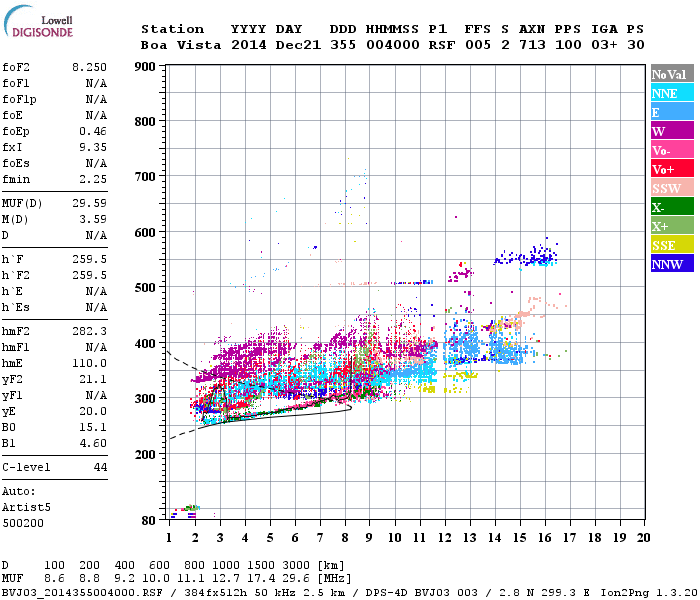Select the NNW legend swatch
The width and height of the screenshot is (700, 600).
[x=672, y=263]
